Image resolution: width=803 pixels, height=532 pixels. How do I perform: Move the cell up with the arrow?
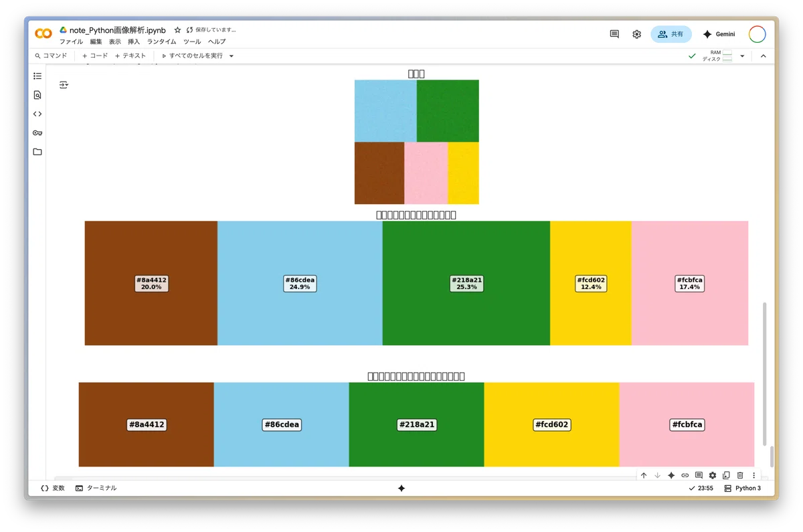click(644, 475)
